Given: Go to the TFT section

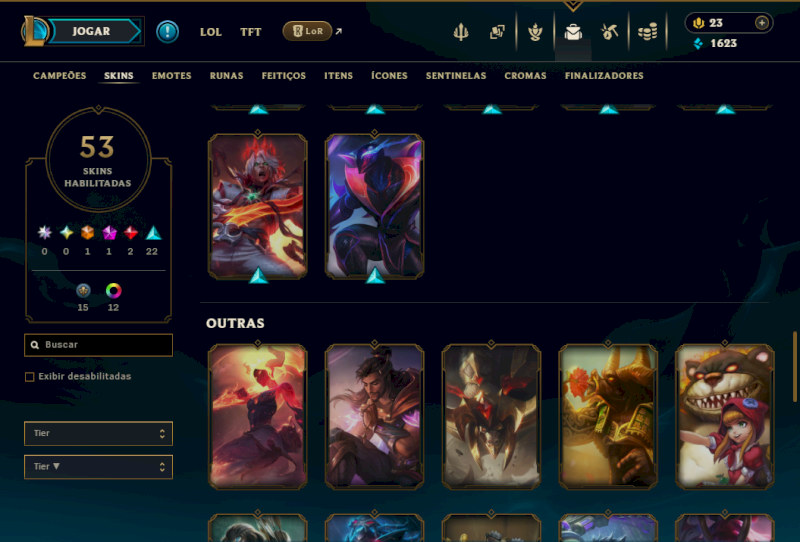Looking at the screenshot, I should 251,32.
